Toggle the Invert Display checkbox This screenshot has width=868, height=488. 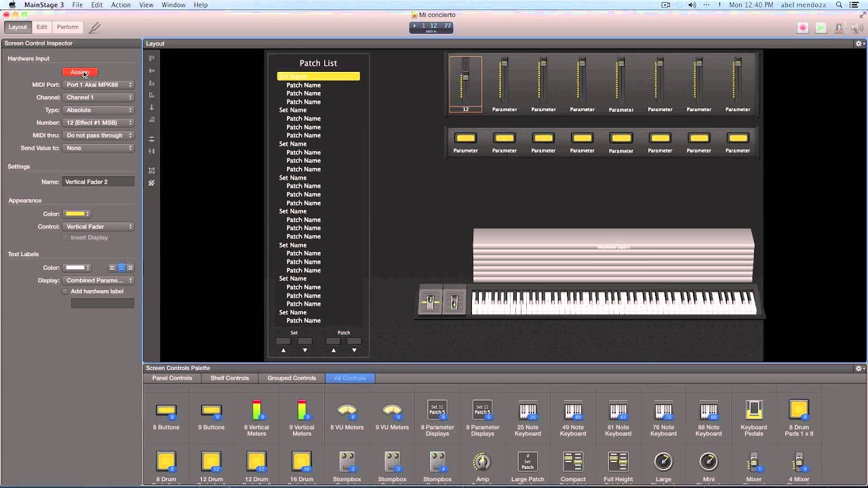[x=65, y=238]
